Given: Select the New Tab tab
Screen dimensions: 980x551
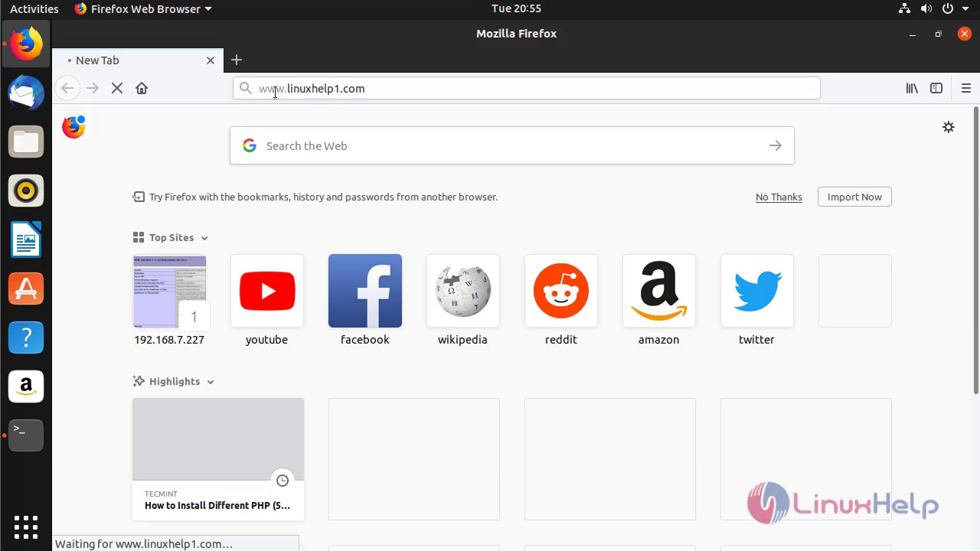Looking at the screenshot, I should 138,60.
